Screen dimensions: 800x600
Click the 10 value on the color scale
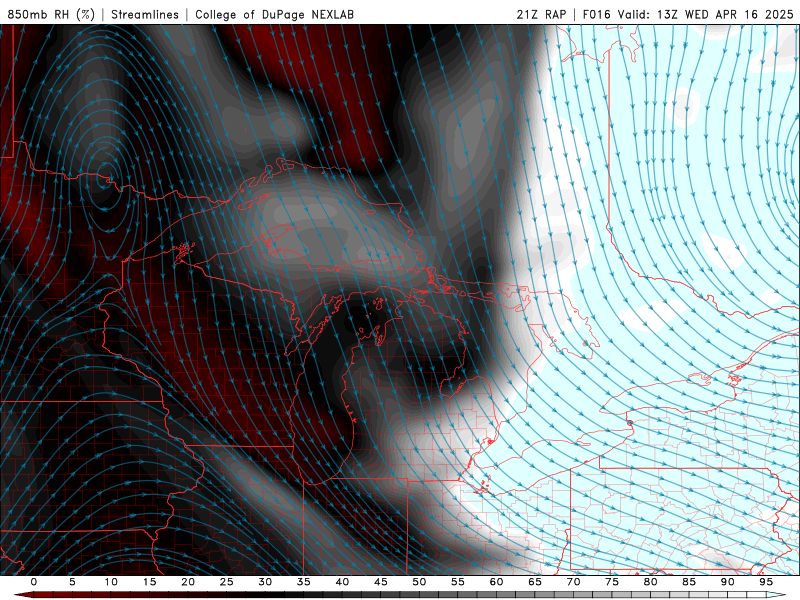(111, 582)
